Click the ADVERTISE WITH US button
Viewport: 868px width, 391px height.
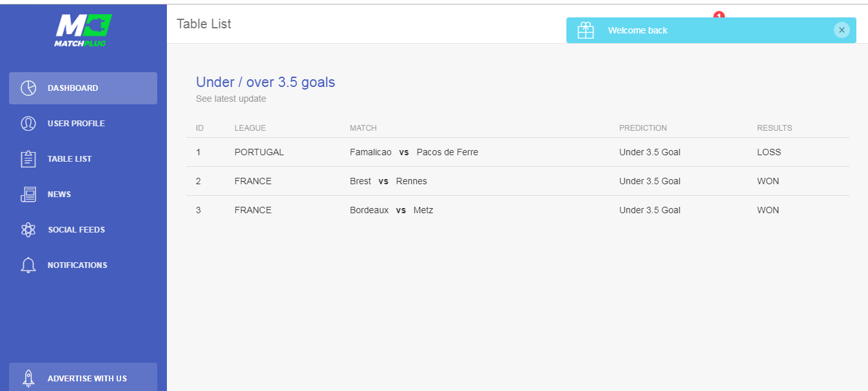(x=83, y=377)
